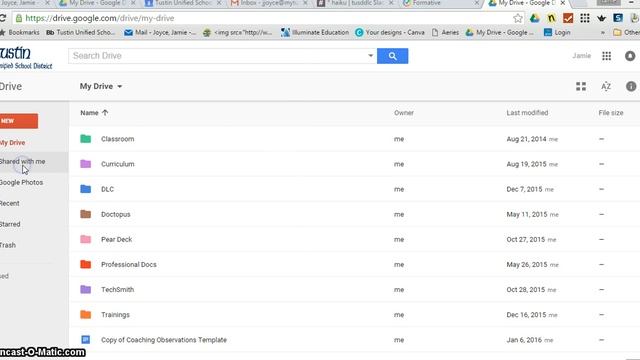Click the bookmark star in address bar
This screenshot has width=640, height=360.
pyautogui.click(x=518, y=18)
